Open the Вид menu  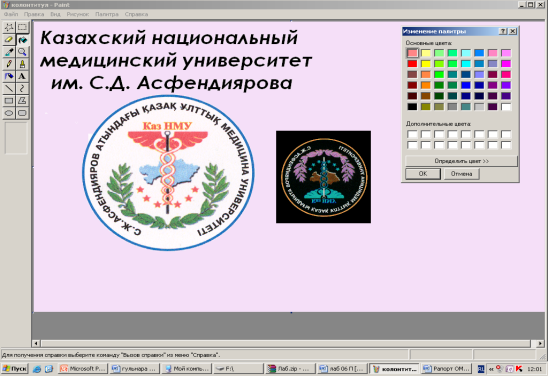[x=55, y=14]
